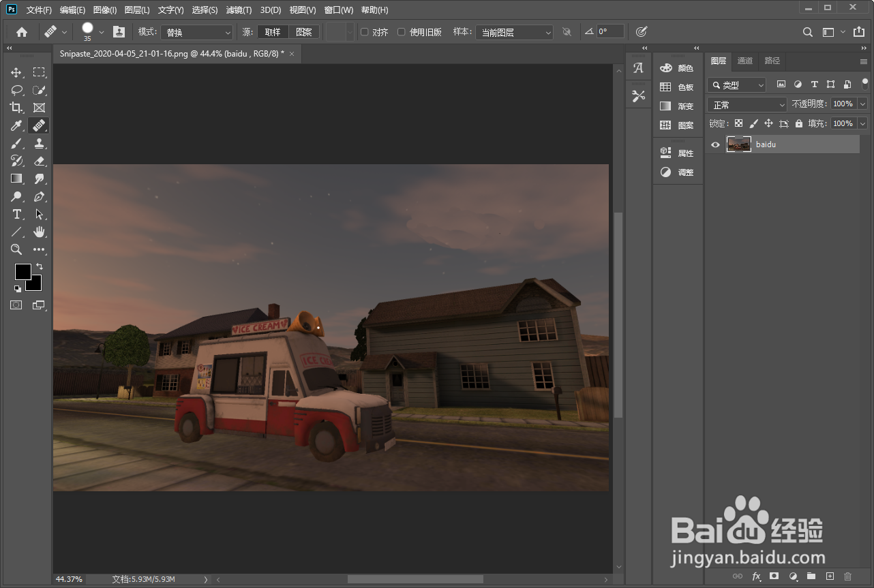
Task: Click the 取样 source button
Action: (273, 32)
